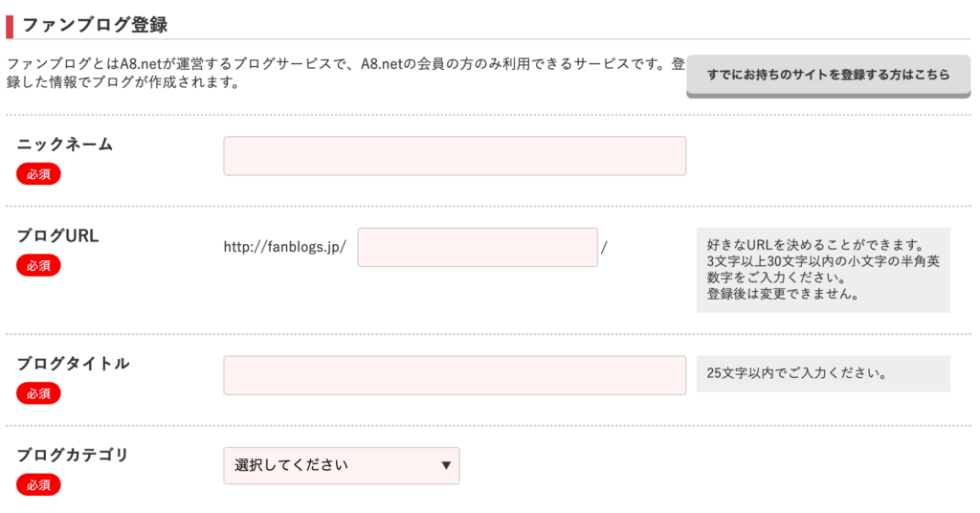Click the red bar beside ファンブログ登録 heading
The width and height of the screenshot is (980, 513).
pos(10,22)
